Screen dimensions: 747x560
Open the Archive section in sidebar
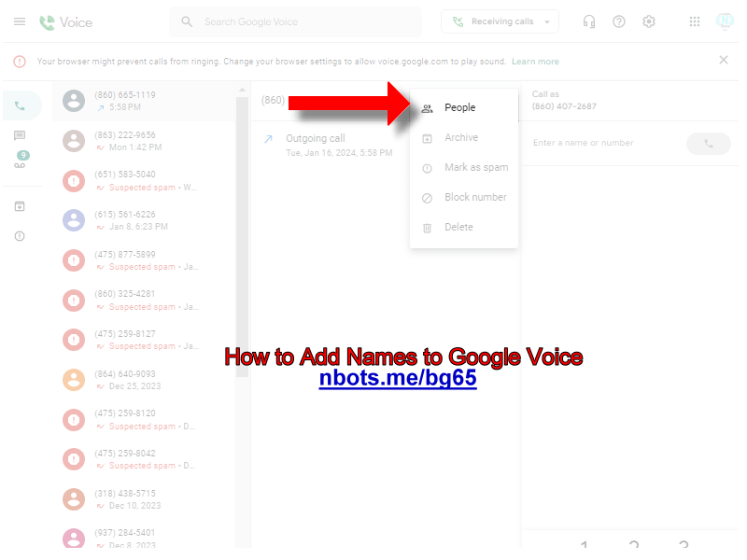(x=20, y=206)
